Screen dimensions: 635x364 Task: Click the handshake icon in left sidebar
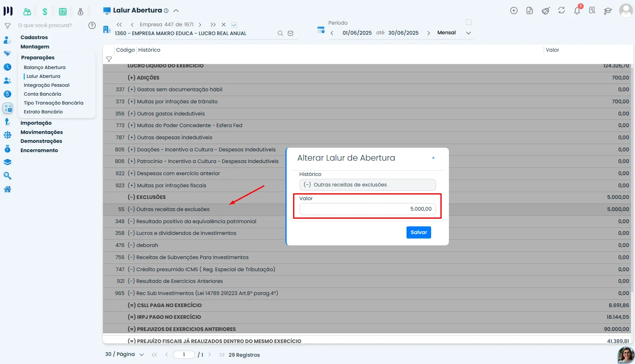[7, 53]
